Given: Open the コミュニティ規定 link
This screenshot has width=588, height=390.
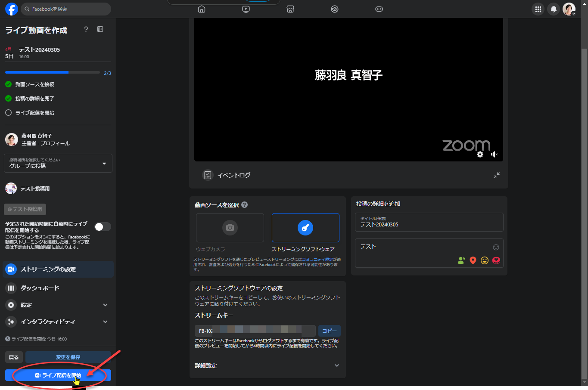Looking at the screenshot, I should point(317,260).
